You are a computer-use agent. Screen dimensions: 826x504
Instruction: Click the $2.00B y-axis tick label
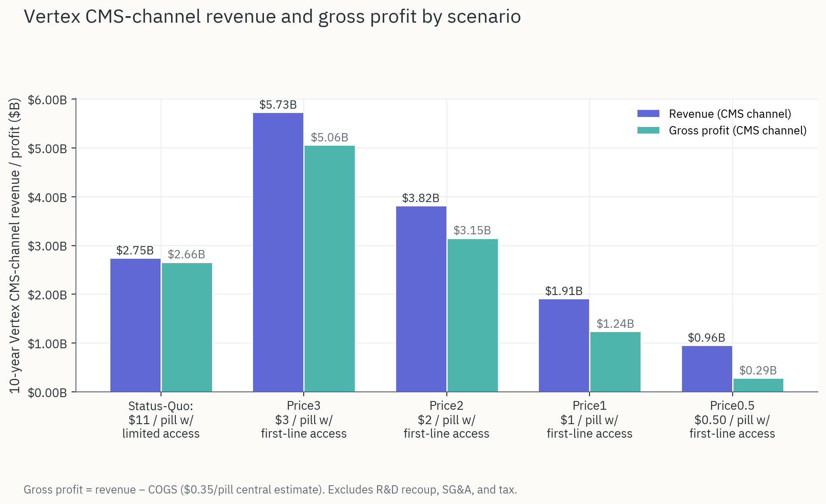click(x=48, y=295)
